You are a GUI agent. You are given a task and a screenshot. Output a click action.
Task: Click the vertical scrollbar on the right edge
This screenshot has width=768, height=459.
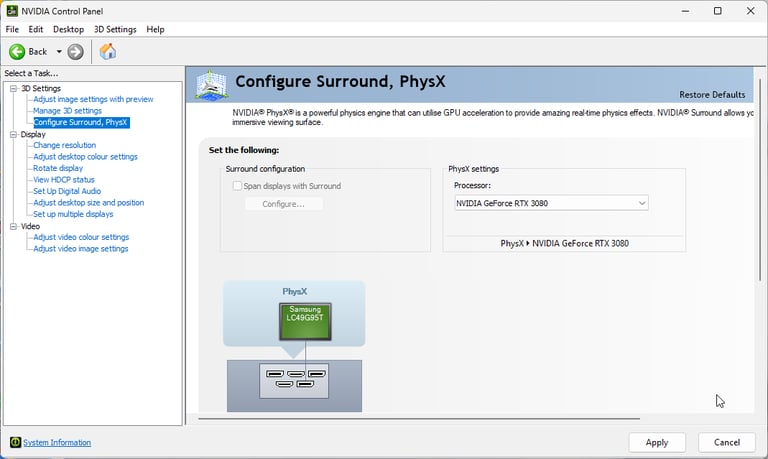(760, 179)
